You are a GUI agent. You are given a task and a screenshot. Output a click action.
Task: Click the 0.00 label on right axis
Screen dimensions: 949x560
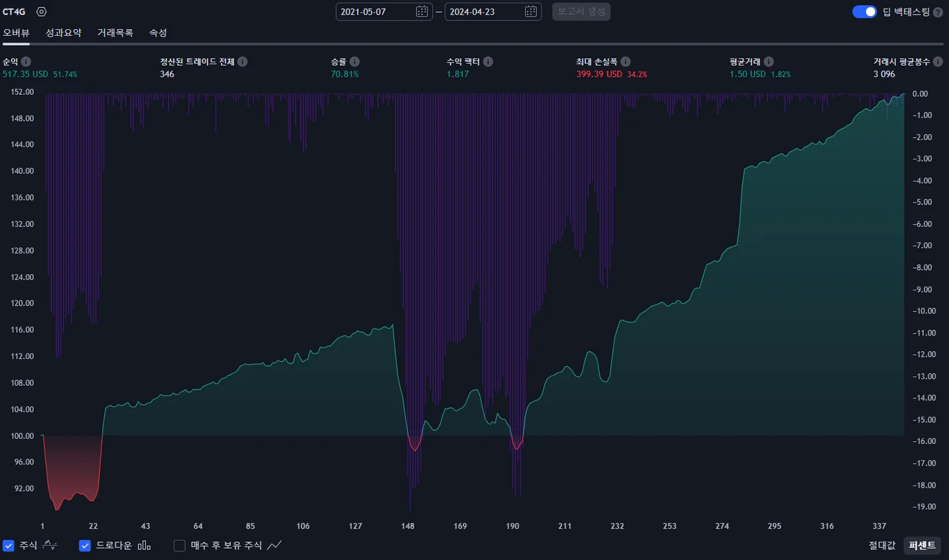pos(920,94)
